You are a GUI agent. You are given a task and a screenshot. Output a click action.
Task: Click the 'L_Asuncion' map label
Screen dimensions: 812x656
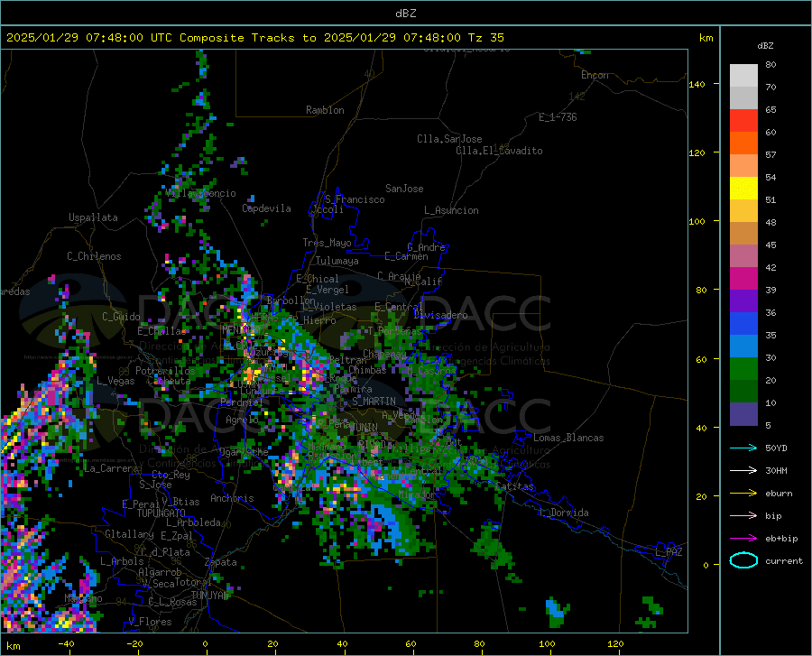click(x=451, y=210)
